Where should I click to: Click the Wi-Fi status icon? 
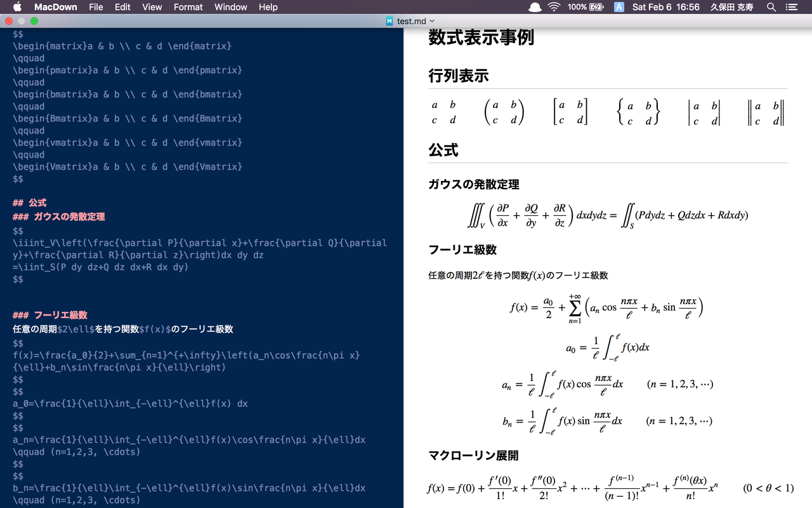pos(554,7)
